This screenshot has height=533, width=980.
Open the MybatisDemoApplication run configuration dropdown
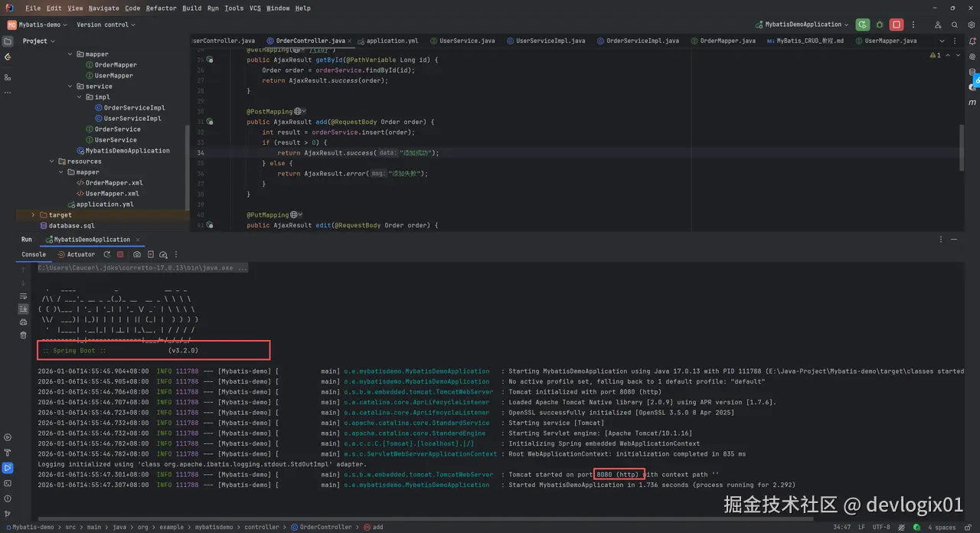pos(802,25)
